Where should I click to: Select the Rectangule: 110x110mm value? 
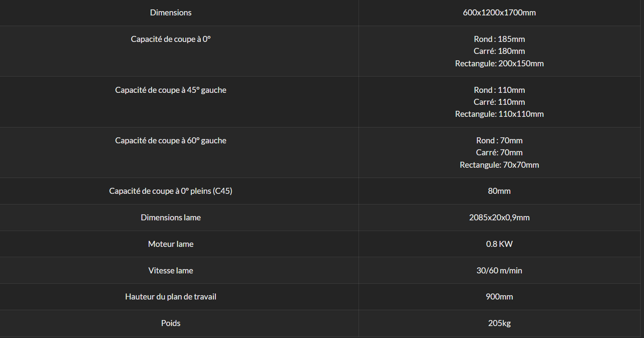click(x=499, y=114)
